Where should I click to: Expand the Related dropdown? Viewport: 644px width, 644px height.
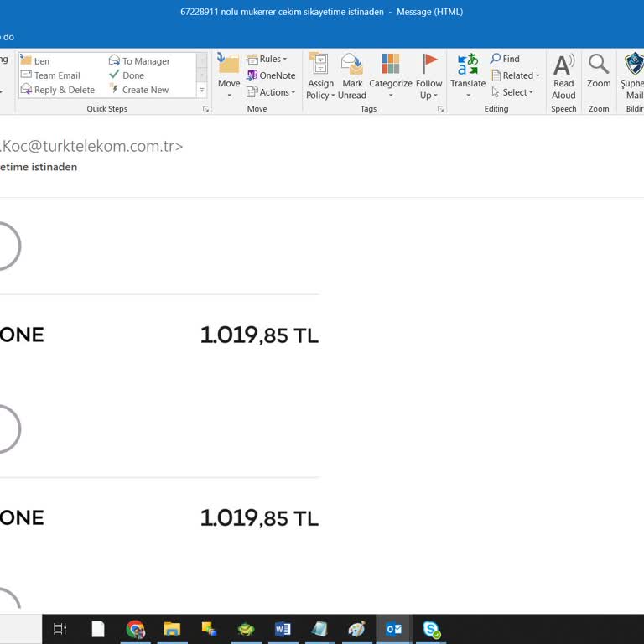pos(516,75)
